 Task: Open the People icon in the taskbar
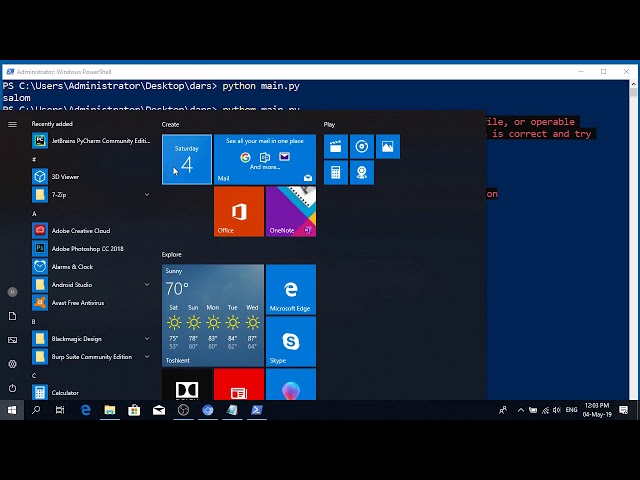503,410
